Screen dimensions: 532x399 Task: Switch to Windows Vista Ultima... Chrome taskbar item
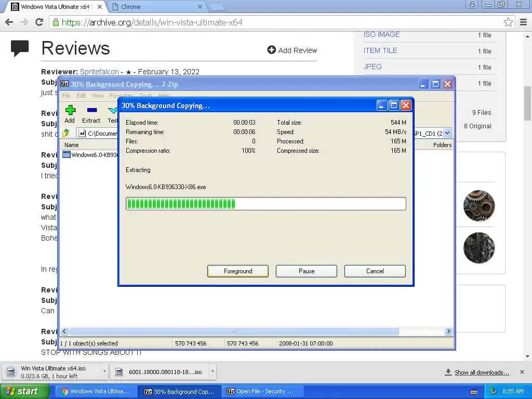(x=96, y=391)
